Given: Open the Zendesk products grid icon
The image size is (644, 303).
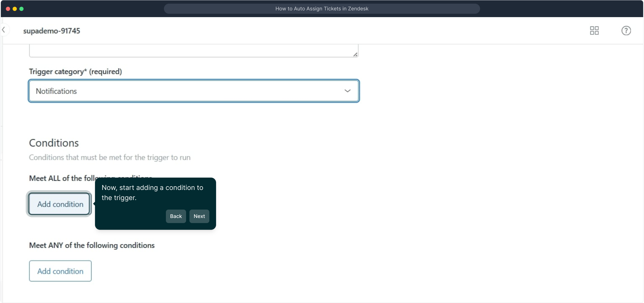Looking at the screenshot, I should tap(594, 30).
